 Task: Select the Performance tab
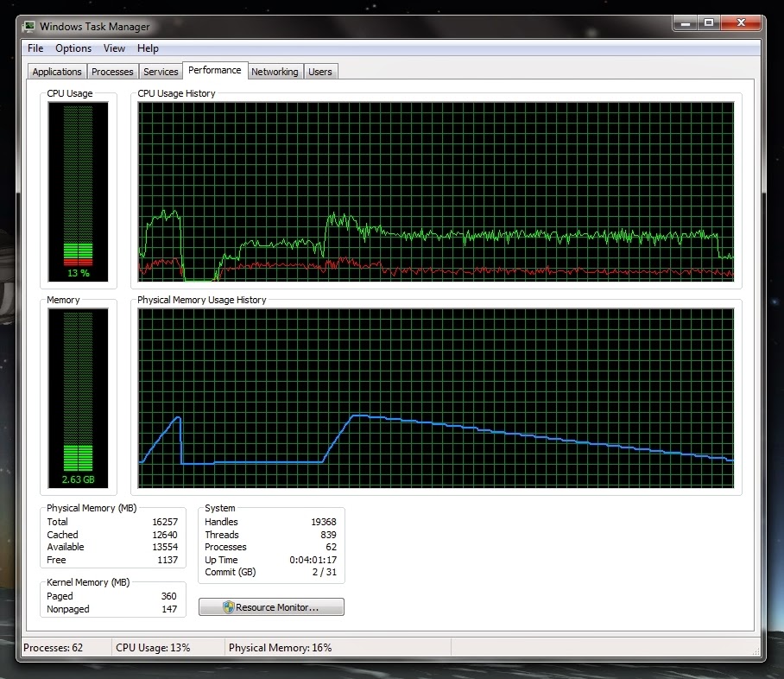click(x=215, y=70)
